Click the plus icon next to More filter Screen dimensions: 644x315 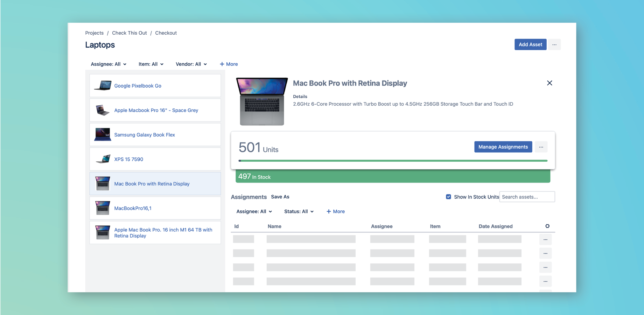coord(222,64)
